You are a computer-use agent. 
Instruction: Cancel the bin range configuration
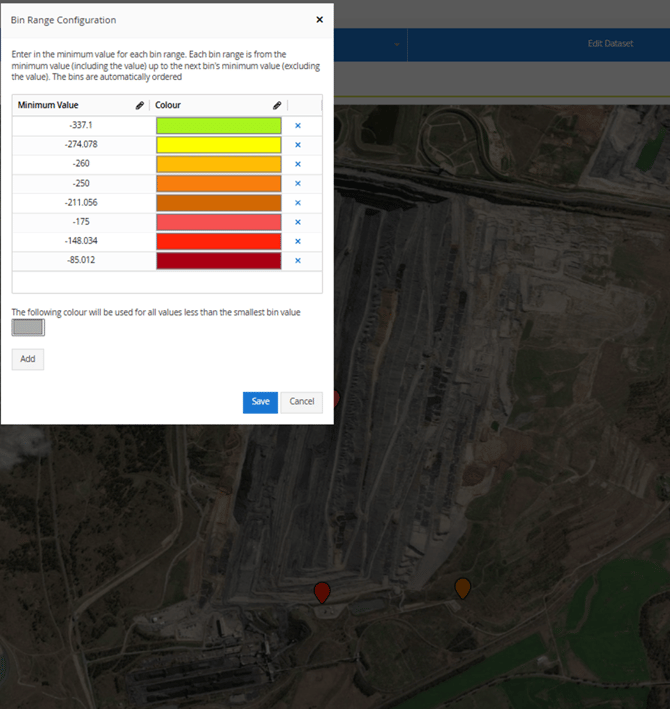pyautogui.click(x=301, y=401)
